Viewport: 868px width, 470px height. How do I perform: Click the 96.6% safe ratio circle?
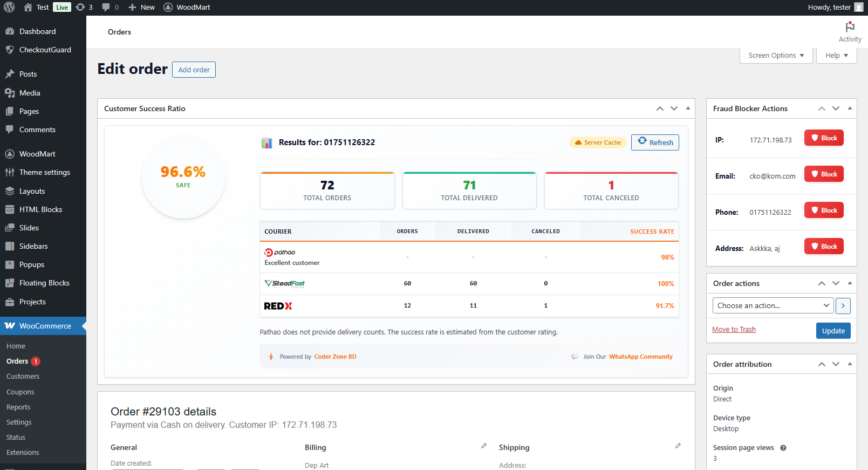tap(183, 176)
